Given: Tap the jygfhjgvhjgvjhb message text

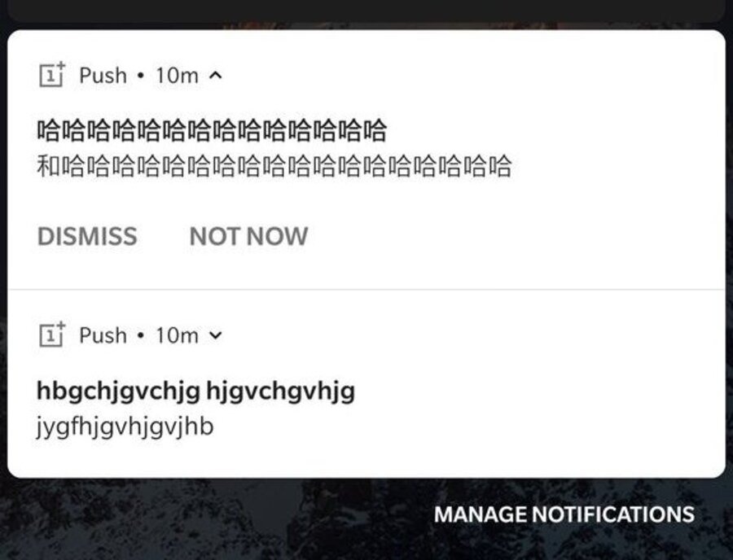Looking at the screenshot, I should tap(125, 427).
